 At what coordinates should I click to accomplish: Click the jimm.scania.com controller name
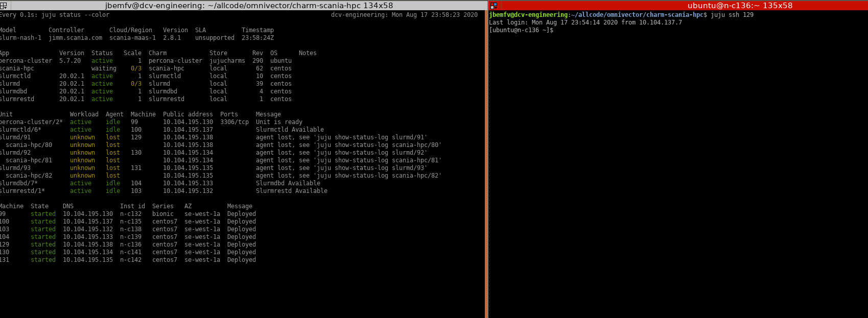point(75,38)
